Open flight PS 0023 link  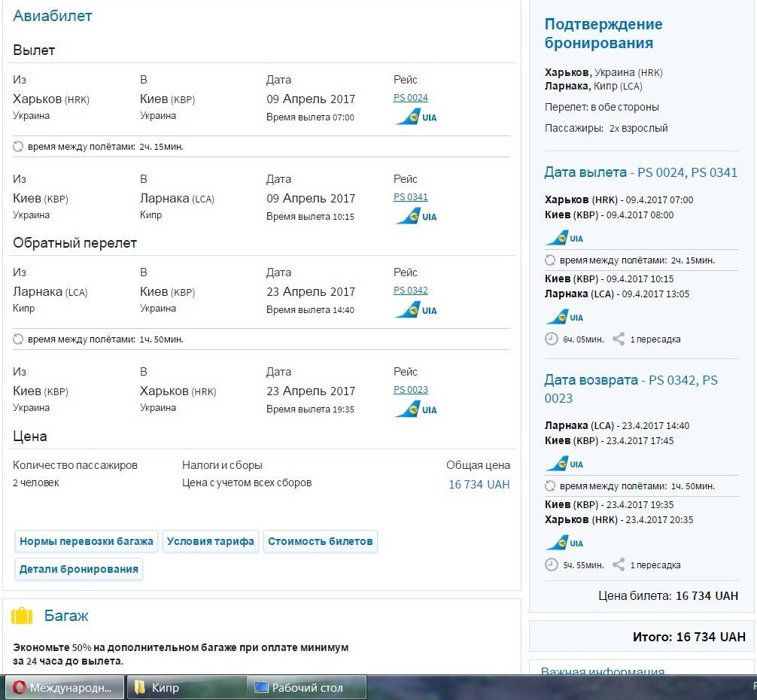pos(410,390)
